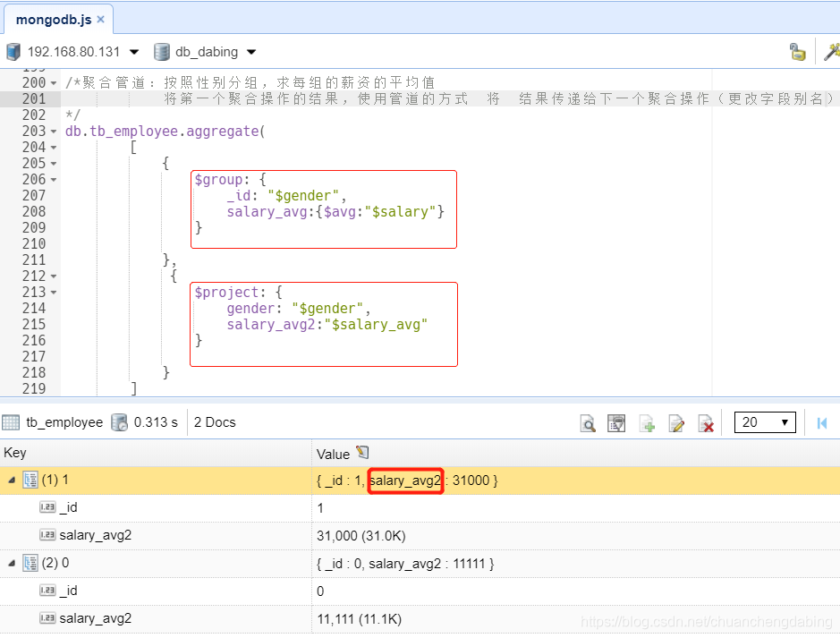Collapse the code fold at line 204

[54, 148]
